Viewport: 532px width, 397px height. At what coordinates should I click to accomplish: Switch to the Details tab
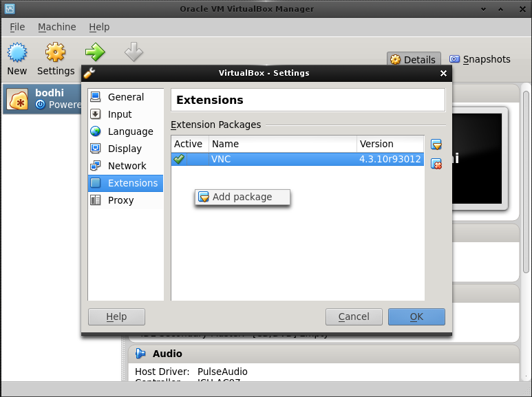(414, 59)
